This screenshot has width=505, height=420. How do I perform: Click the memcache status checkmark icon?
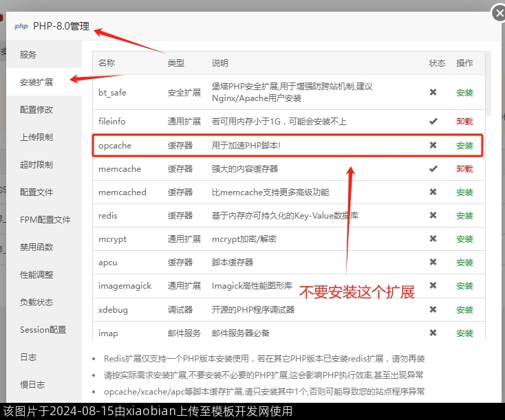[x=433, y=168]
